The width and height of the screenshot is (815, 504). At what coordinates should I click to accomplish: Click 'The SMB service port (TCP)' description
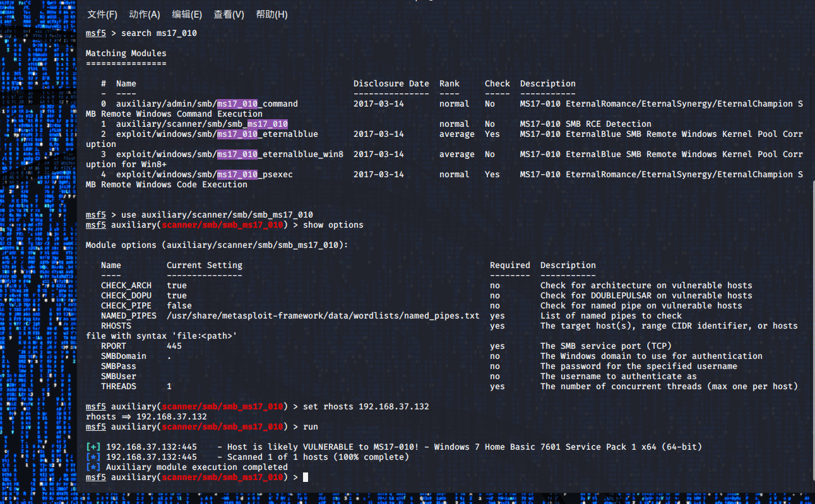click(606, 346)
